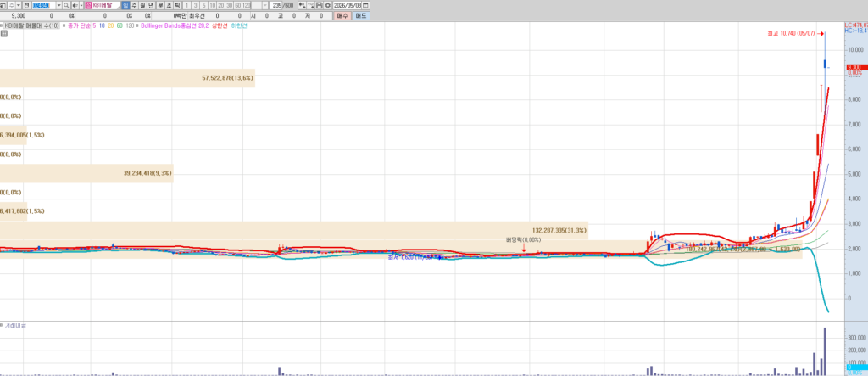Click the magnifier stock search icon
868x376 pixels.
66,5
